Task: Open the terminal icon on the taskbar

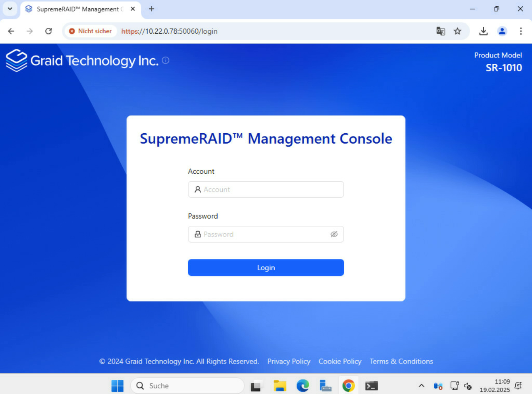Action: coord(371,386)
